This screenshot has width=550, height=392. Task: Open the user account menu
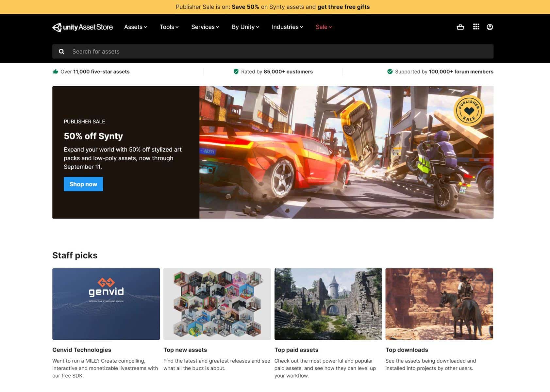tap(490, 27)
